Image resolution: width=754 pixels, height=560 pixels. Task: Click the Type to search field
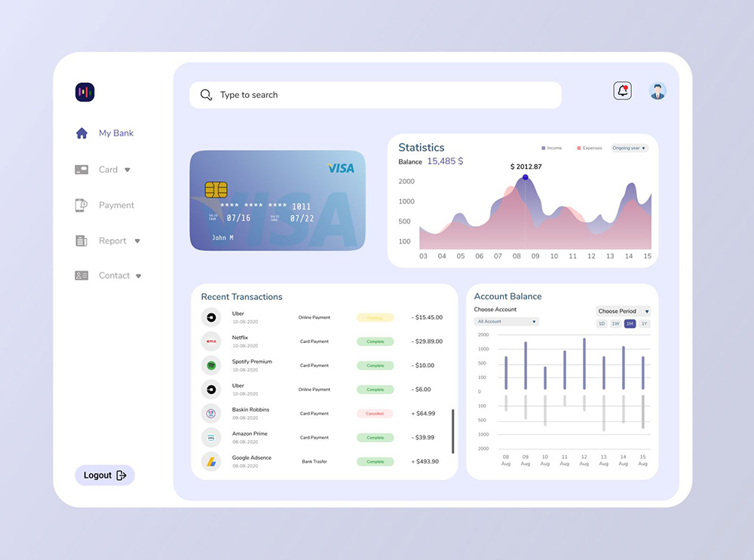(x=375, y=95)
